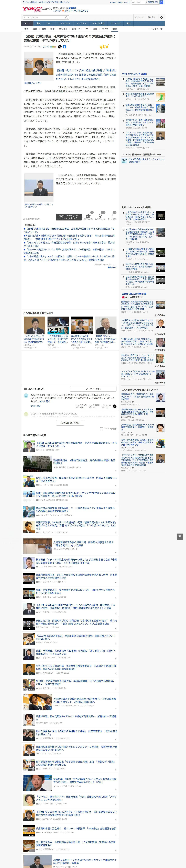Open settings via the gear icon
This screenshot has height=868, width=186.
[161, 18]
